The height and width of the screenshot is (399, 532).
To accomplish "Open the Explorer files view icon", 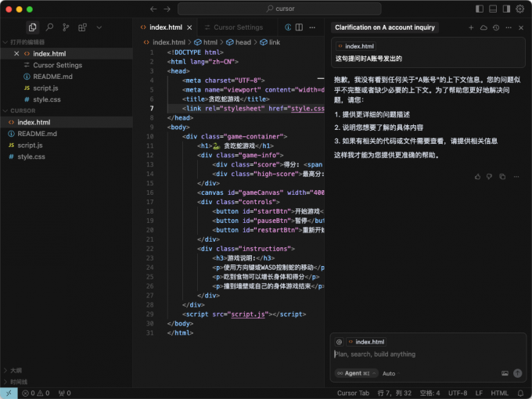I will pyautogui.click(x=33, y=27).
